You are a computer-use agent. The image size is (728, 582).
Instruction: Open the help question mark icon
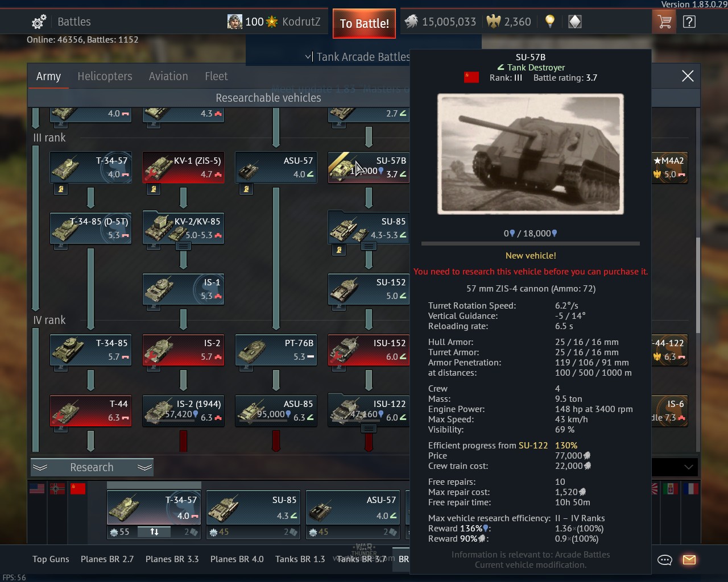tap(689, 22)
